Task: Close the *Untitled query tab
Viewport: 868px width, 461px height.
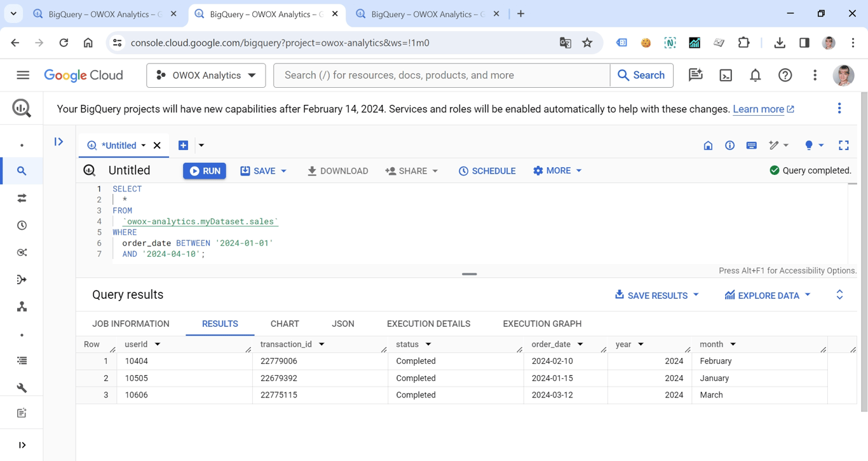Action: pyautogui.click(x=157, y=146)
